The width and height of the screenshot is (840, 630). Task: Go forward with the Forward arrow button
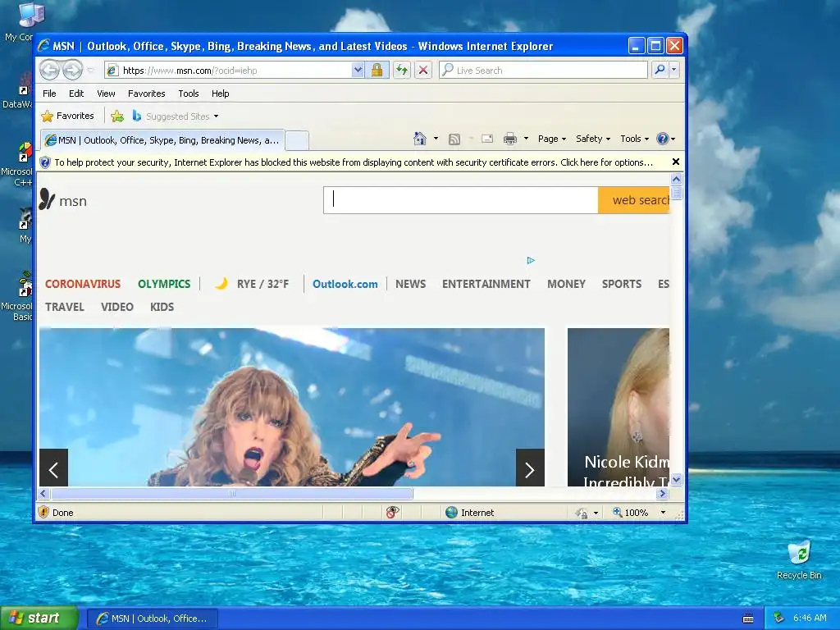pos(72,70)
